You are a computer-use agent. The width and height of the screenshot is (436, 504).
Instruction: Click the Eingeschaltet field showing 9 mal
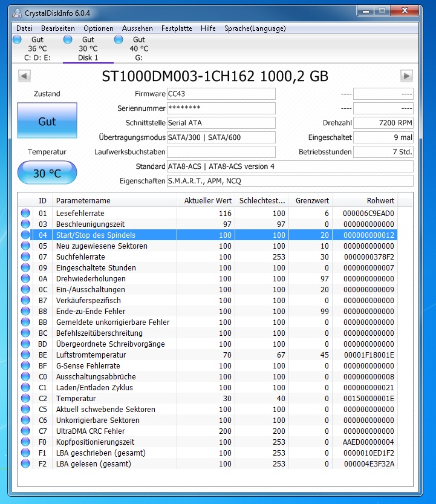383,137
